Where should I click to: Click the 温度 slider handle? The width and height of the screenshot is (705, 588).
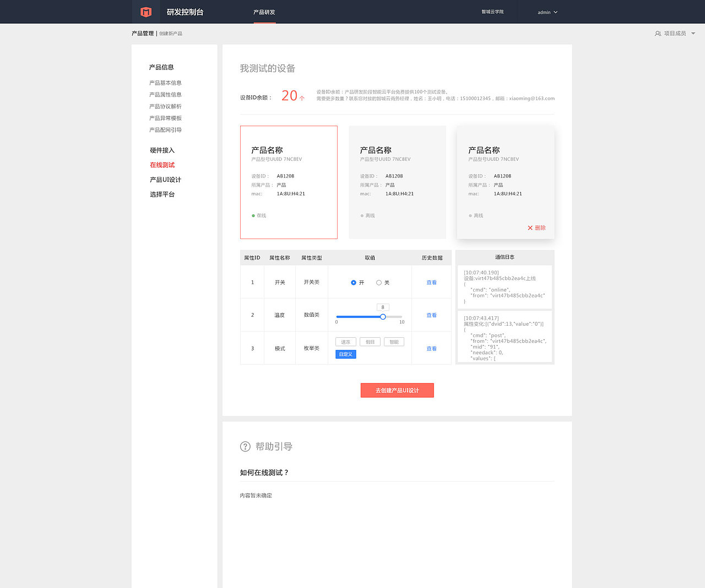[383, 316]
